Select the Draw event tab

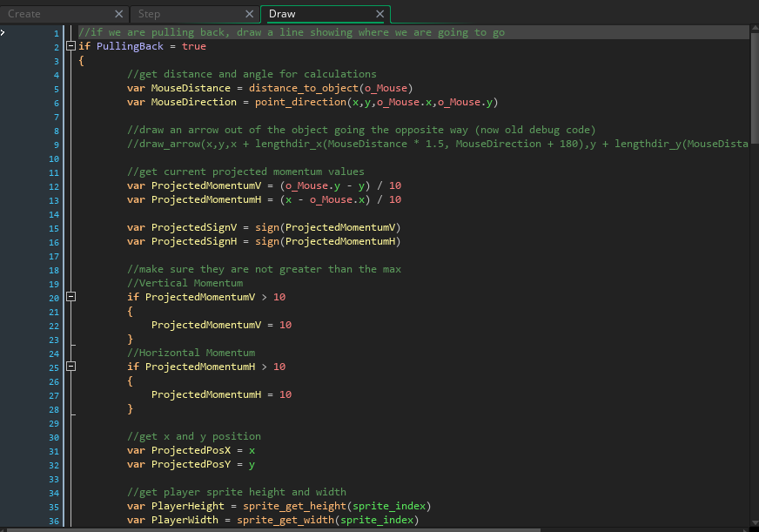coord(282,14)
